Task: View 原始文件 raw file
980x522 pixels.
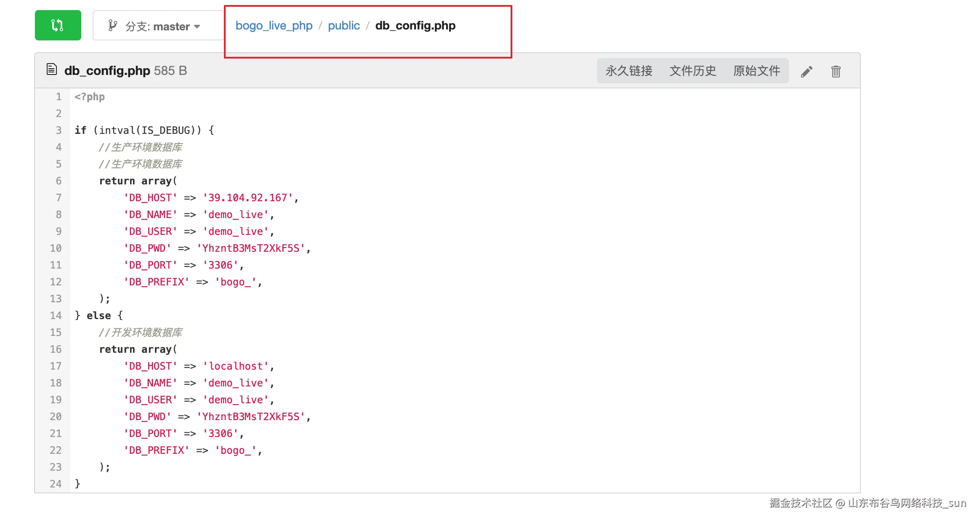Action: click(x=756, y=71)
